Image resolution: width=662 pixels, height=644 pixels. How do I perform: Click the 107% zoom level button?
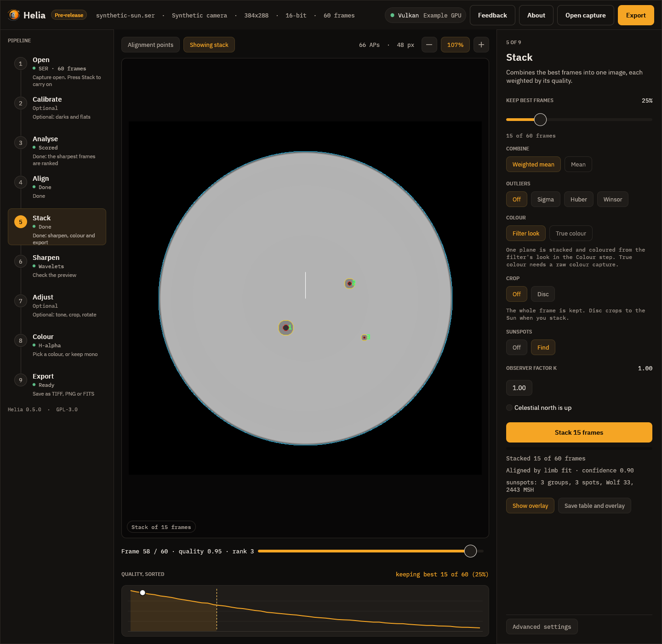[455, 45]
